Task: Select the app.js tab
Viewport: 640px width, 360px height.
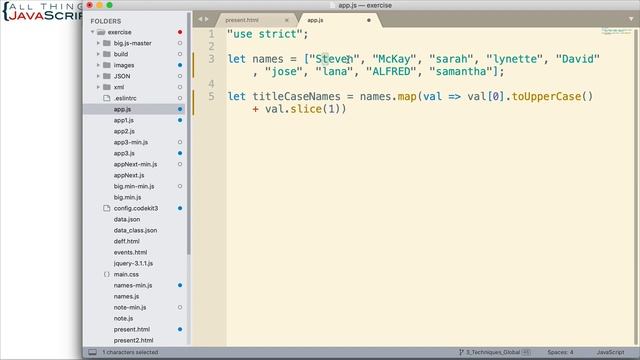Action: tap(315, 20)
